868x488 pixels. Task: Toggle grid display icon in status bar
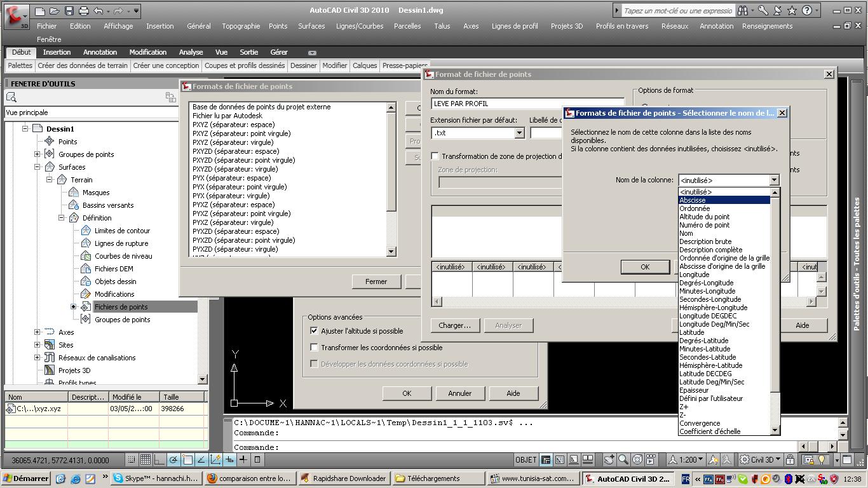146,459
